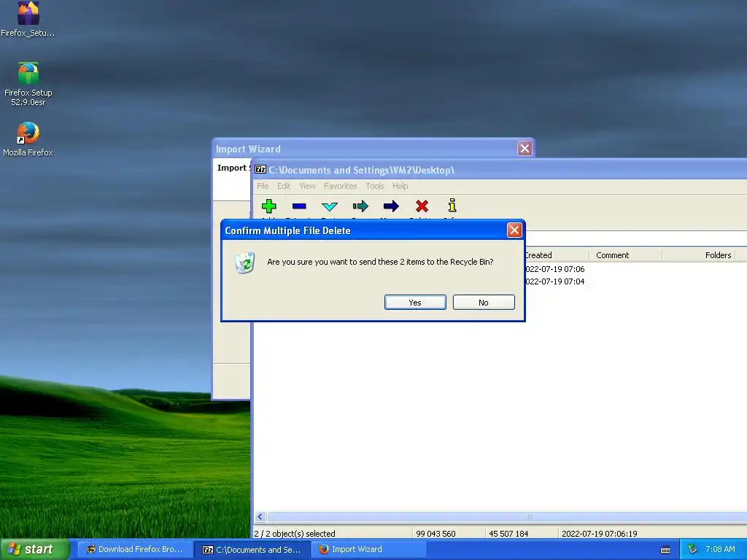Select the Mozilla Firefox desktop shortcut
747x560 pixels.
click(x=28, y=139)
